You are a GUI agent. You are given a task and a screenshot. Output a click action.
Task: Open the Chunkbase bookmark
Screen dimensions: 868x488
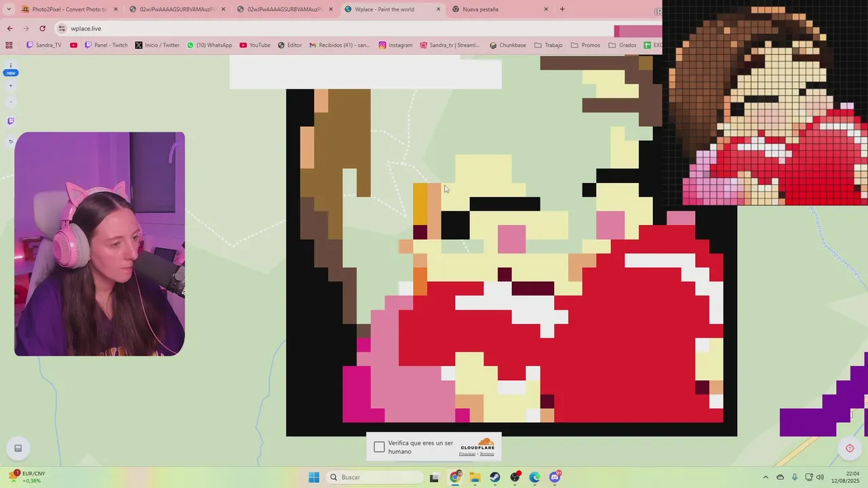pyautogui.click(x=508, y=45)
